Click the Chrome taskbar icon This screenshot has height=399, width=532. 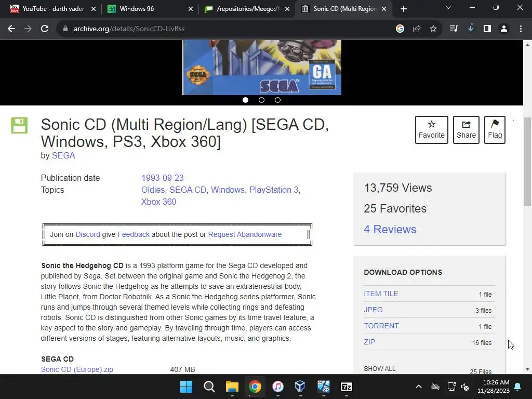(x=255, y=387)
